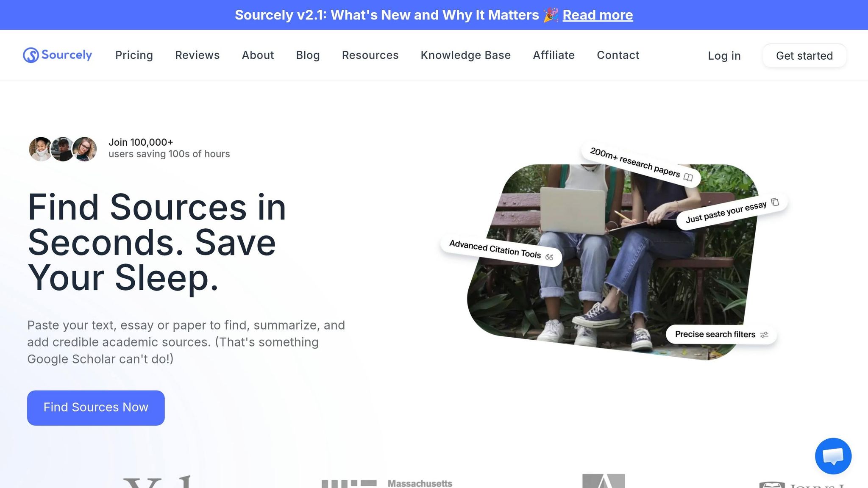Click the third user avatar with glasses
Screen dimensions: 868x488
tap(85, 149)
